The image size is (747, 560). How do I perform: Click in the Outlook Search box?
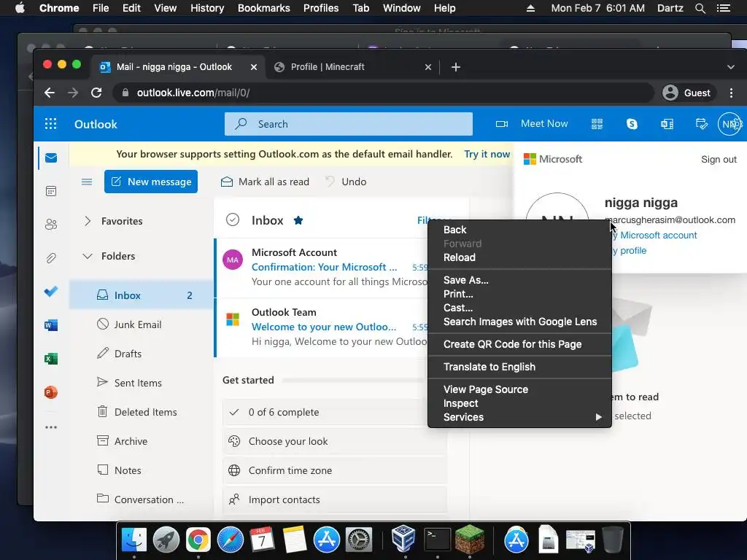[348, 124]
